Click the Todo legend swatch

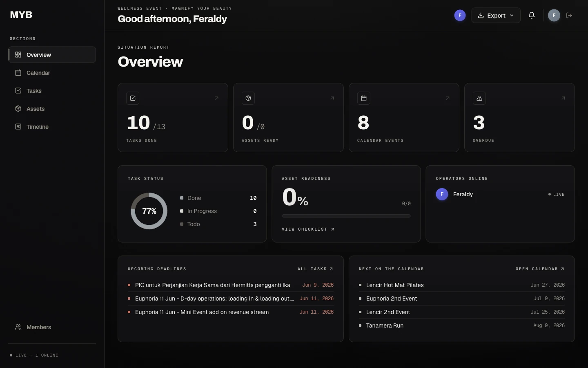click(x=182, y=224)
